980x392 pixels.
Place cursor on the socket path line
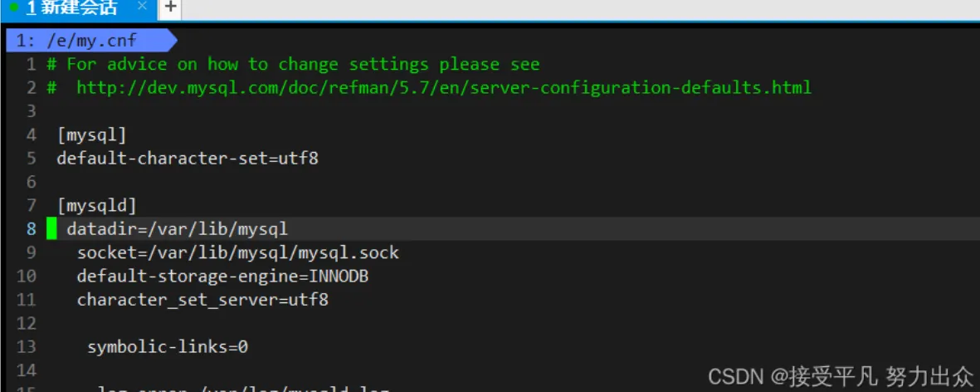[237, 252]
